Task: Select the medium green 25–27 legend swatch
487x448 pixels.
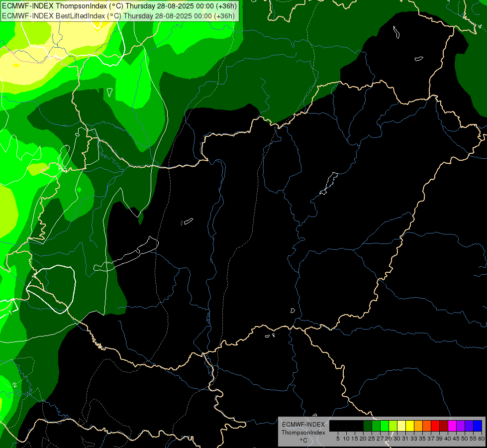Action: click(x=376, y=426)
